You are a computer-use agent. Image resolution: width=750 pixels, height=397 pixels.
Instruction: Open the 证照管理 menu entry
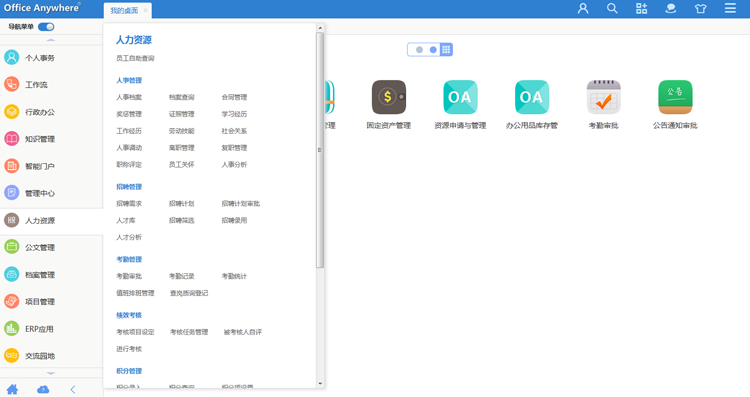tap(182, 114)
